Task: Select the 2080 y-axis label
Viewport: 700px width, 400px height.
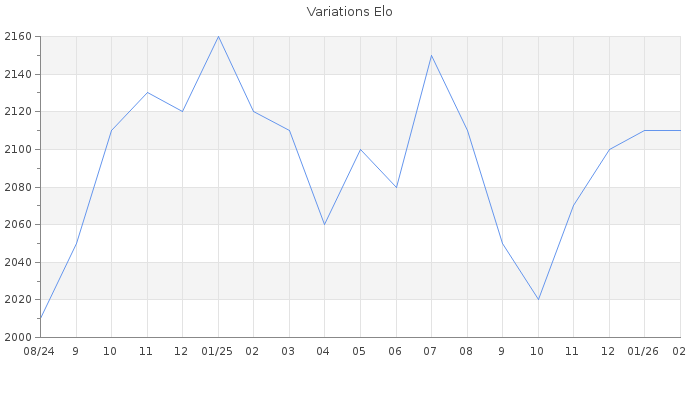Action: click(x=17, y=187)
